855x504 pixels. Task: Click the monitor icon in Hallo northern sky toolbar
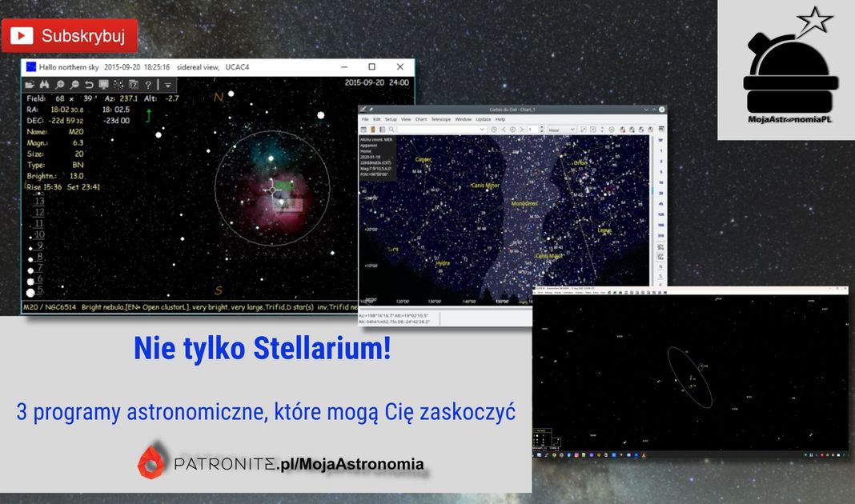[x=103, y=85]
